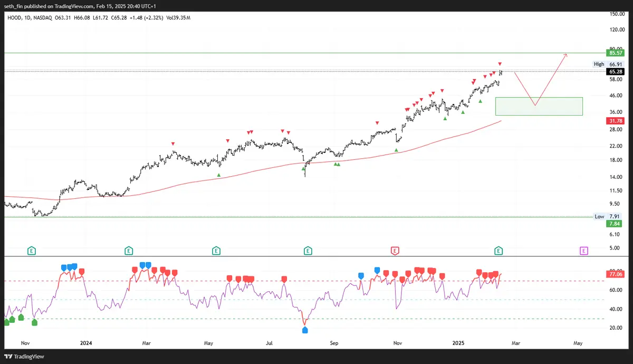
Task: Click the Sep time axis label
Action: coord(334,343)
